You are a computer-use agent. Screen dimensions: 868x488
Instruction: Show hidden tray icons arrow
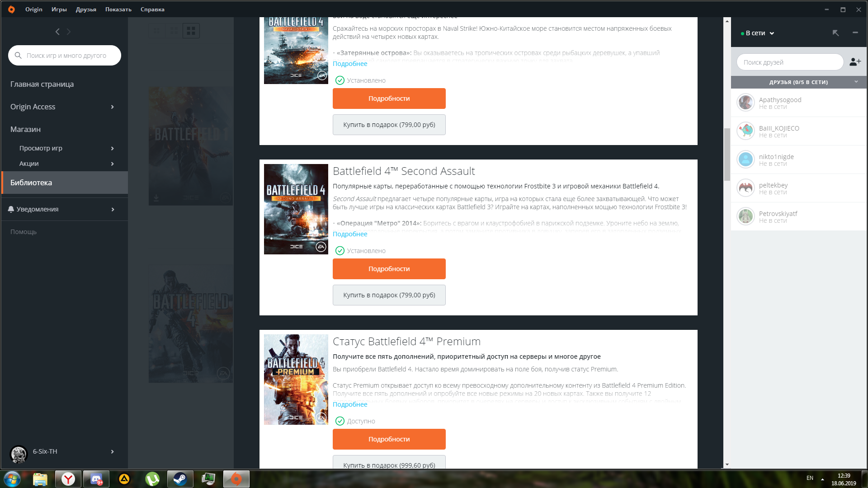(822, 479)
